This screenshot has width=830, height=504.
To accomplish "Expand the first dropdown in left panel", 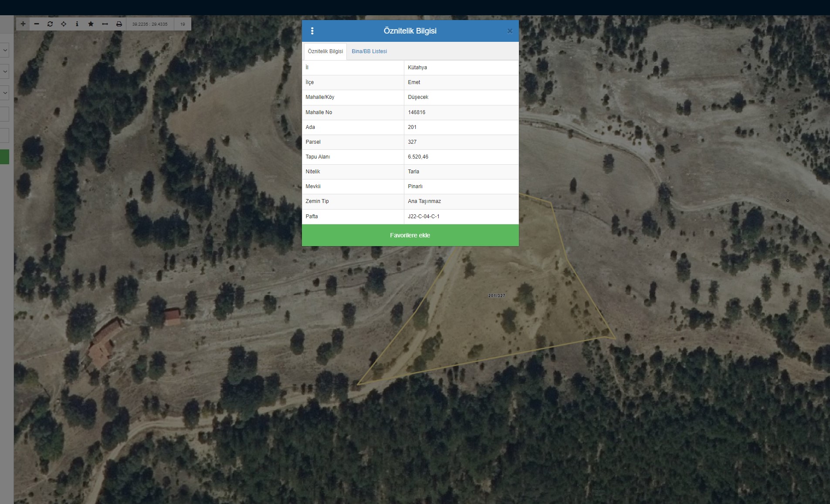I will tap(5, 50).
